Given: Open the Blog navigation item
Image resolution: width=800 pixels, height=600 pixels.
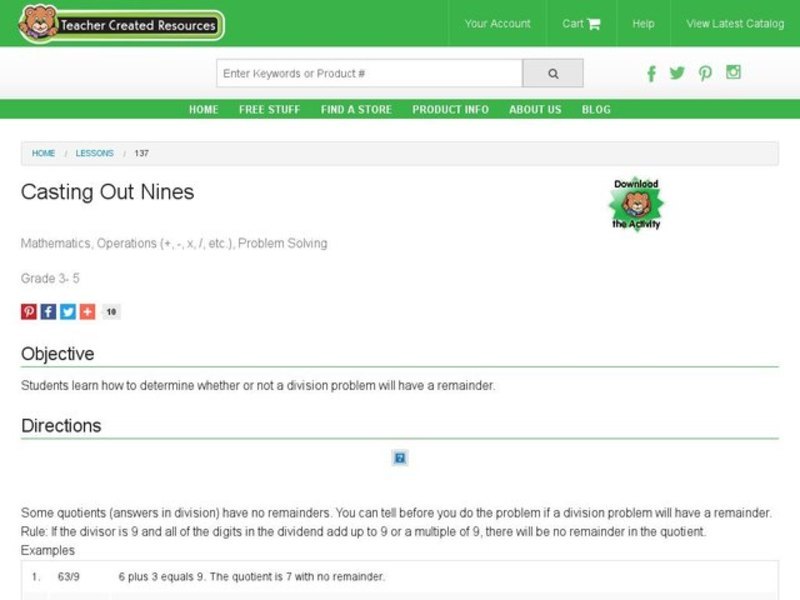Looking at the screenshot, I should (x=596, y=110).
